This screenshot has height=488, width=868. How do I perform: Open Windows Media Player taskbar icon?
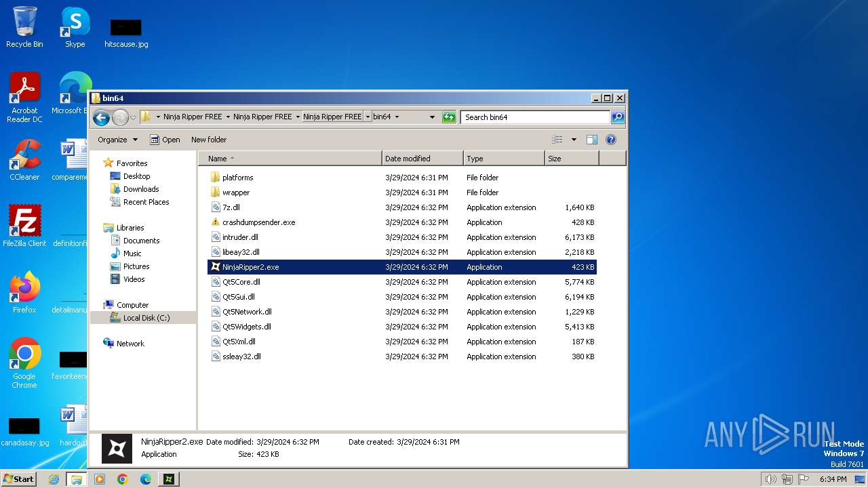[x=100, y=479]
